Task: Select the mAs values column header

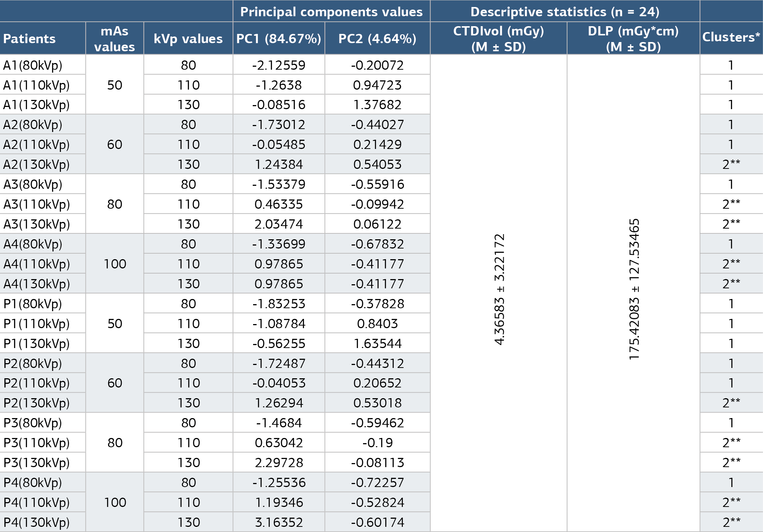Action: click(114, 38)
